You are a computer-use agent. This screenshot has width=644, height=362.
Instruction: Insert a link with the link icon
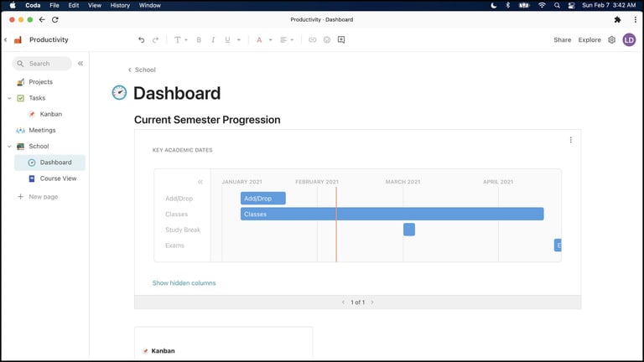[x=312, y=40]
